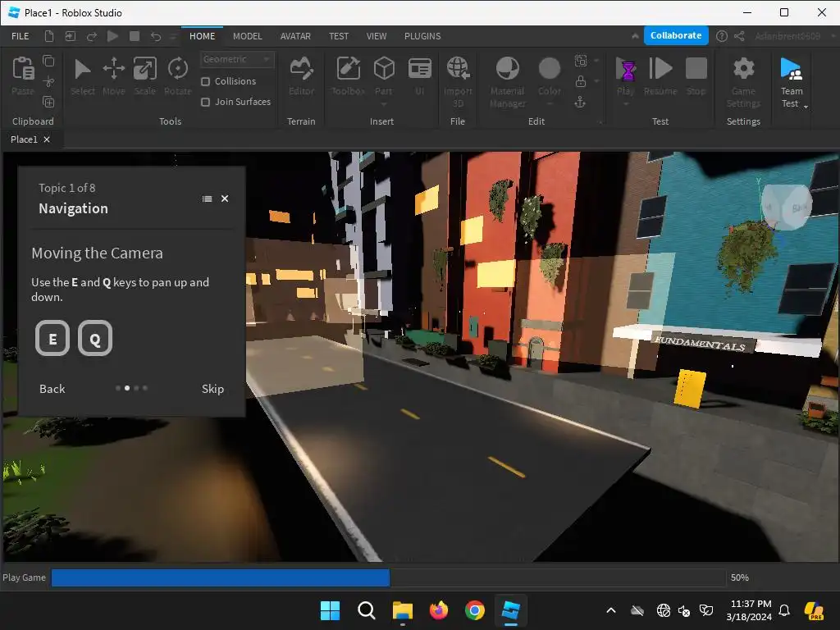The height and width of the screenshot is (630, 840).
Task: Click Back in the tutorial panel
Action: click(52, 389)
